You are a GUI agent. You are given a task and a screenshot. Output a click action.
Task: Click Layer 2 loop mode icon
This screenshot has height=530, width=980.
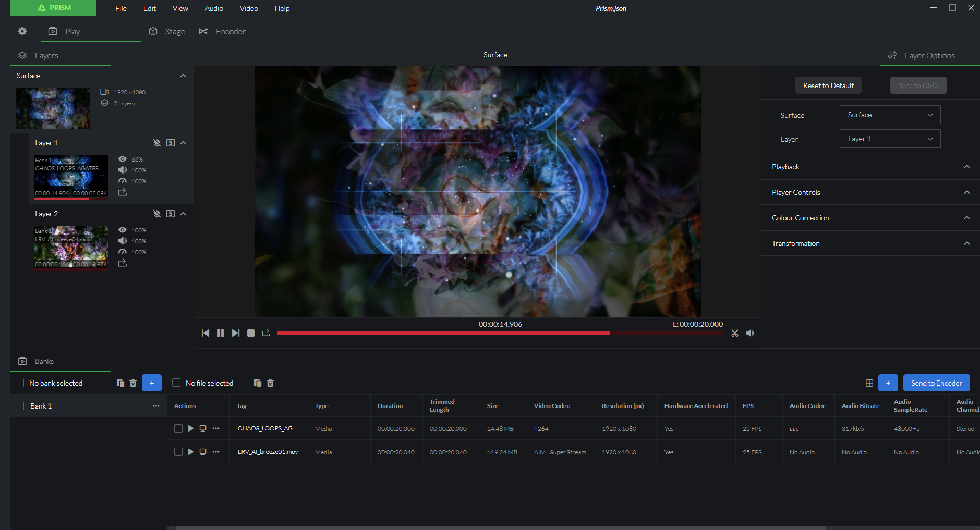tap(123, 263)
